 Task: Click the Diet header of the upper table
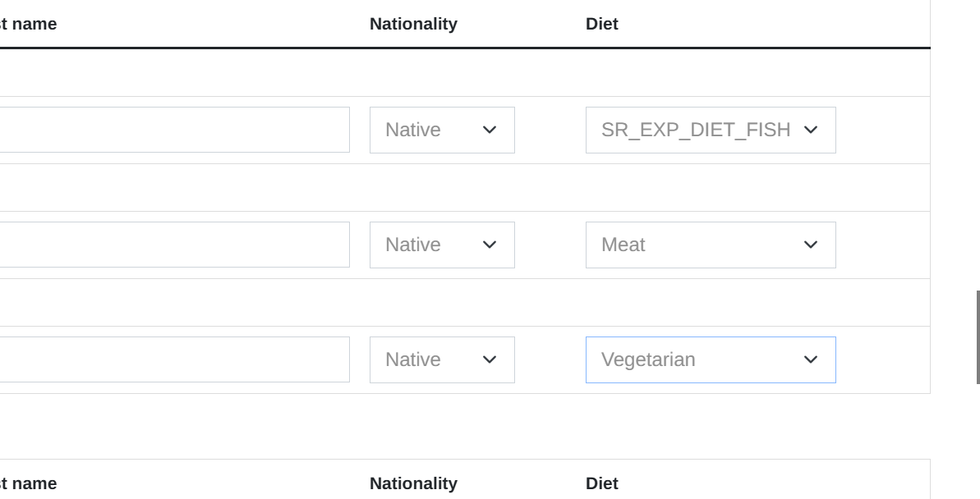[602, 24]
